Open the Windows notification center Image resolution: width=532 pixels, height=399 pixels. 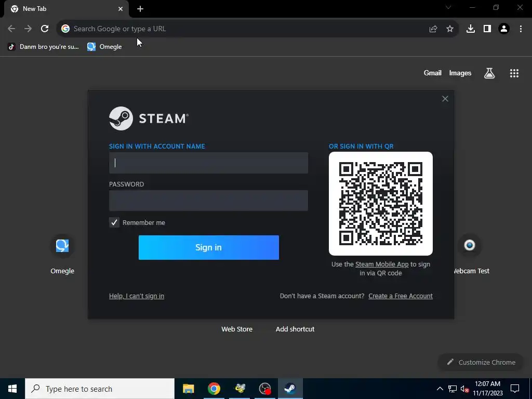(515, 389)
